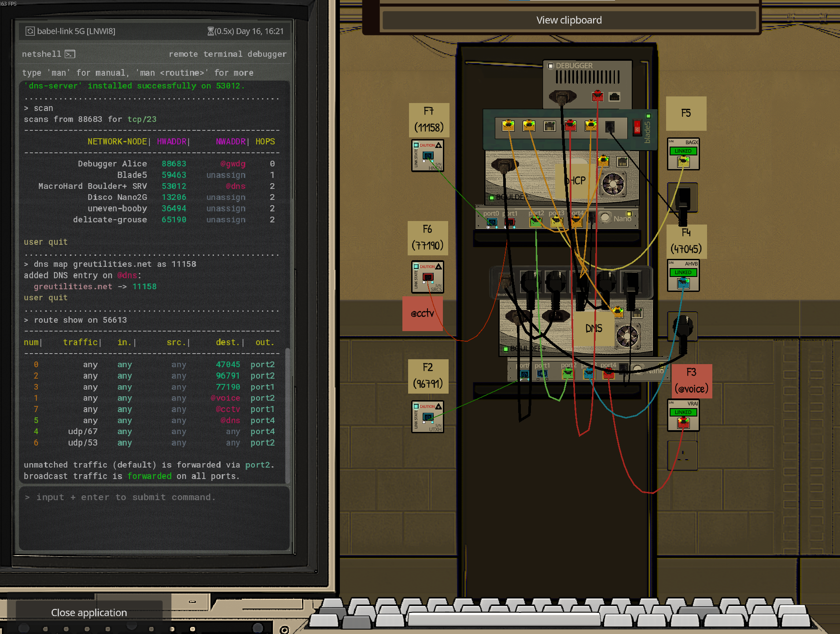840x634 pixels.
Task: Select the red-cabled port on the Debugger
Action: pyautogui.click(x=597, y=96)
